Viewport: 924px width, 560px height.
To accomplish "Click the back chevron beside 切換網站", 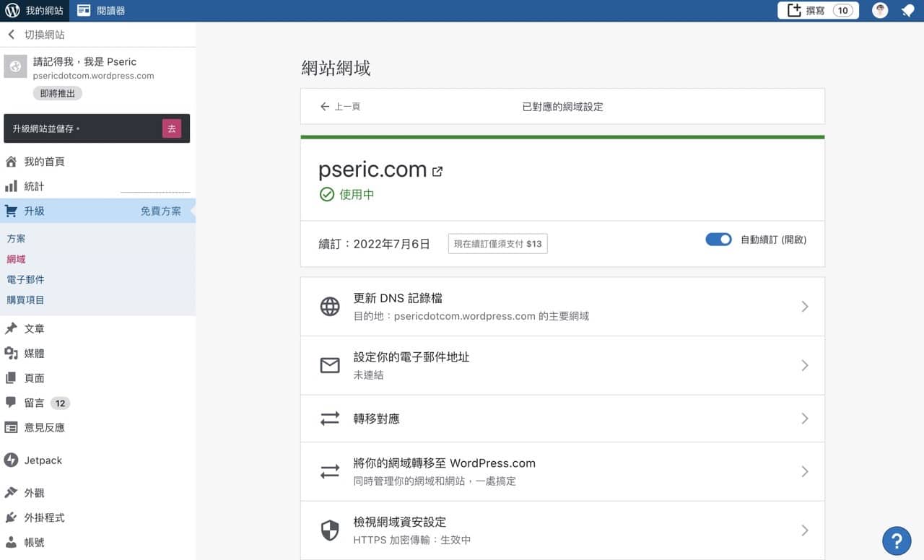I will pyautogui.click(x=11, y=35).
